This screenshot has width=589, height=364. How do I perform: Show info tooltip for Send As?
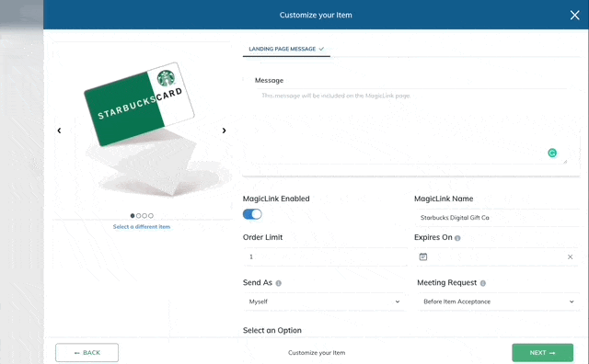click(x=278, y=283)
